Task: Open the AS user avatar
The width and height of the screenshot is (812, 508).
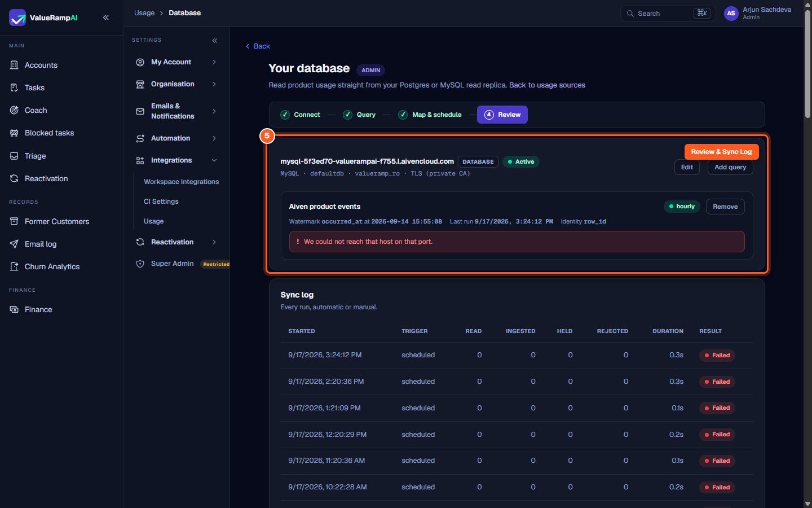Action: click(x=731, y=14)
